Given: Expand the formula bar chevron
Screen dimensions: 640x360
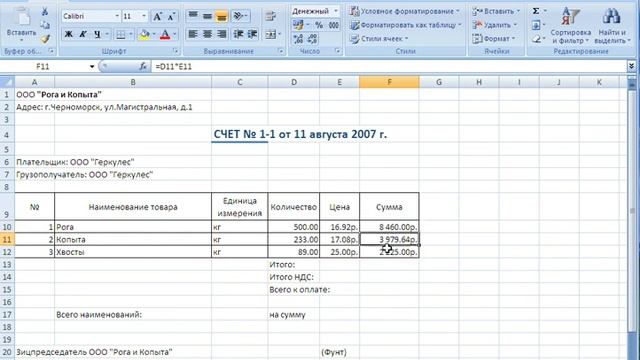Looking at the screenshot, I should pyautogui.click(x=631, y=66).
